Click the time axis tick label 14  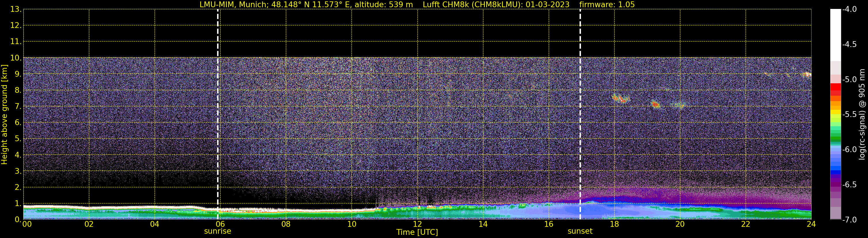(483, 224)
